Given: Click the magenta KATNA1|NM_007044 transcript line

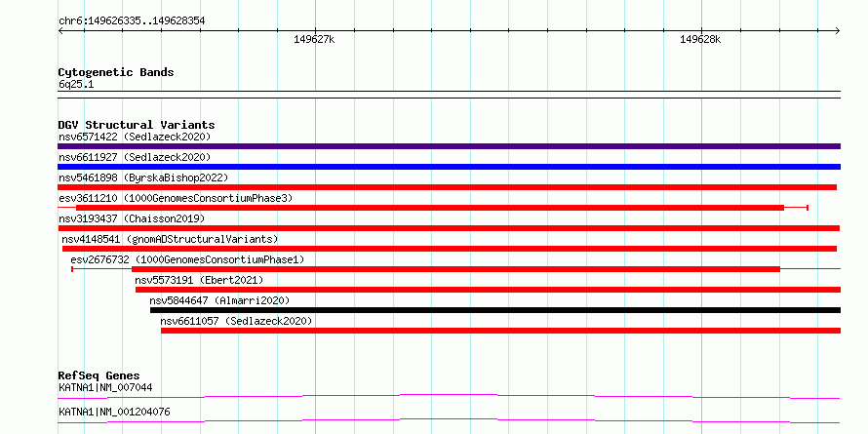Looking at the screenshot, I should coord(449,396).
